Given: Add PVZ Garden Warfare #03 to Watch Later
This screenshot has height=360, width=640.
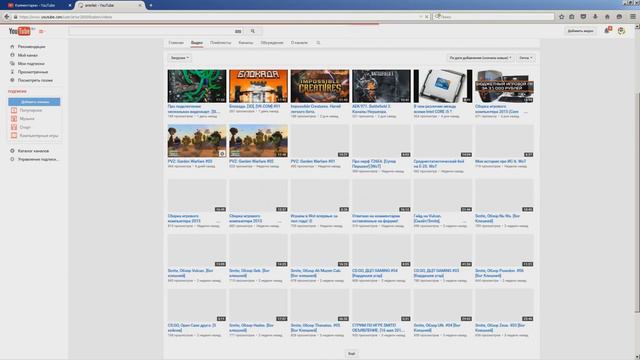Looking at the screenshot, I should coord(222,153).
